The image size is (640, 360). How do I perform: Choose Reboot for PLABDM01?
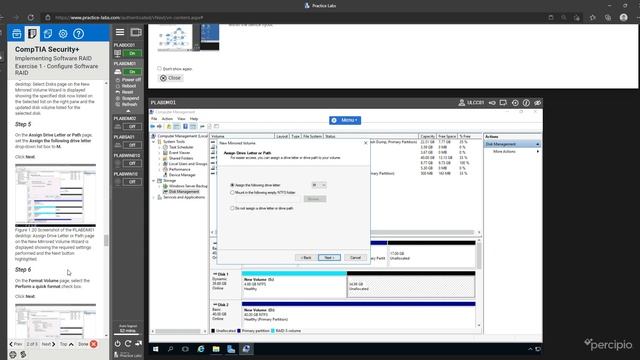tap(126, 86)
